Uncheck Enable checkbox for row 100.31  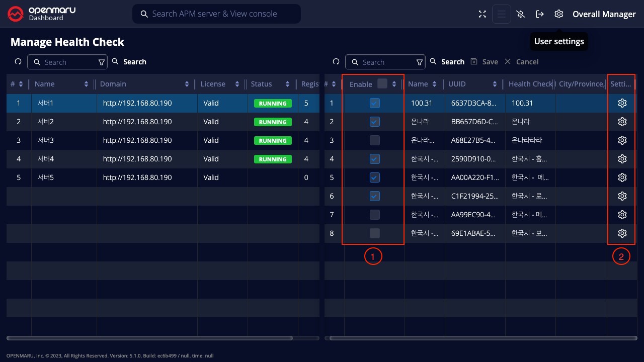pyautogui.click(x=374, y=103)
